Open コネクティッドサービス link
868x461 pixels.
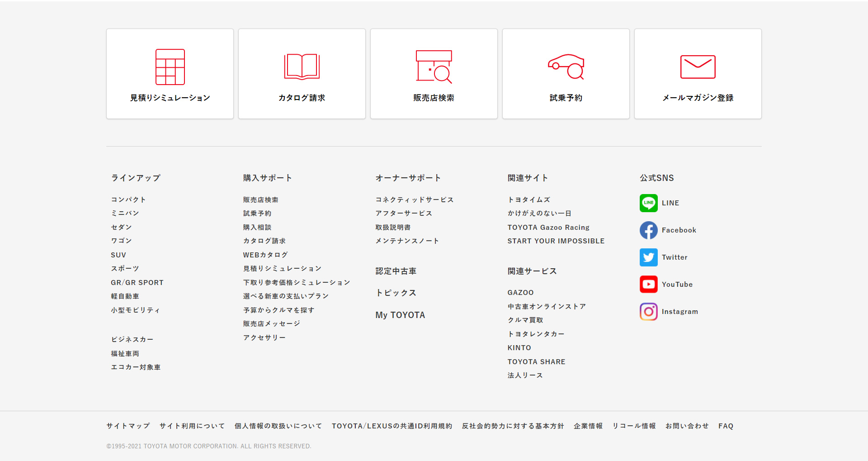[415, 200]
